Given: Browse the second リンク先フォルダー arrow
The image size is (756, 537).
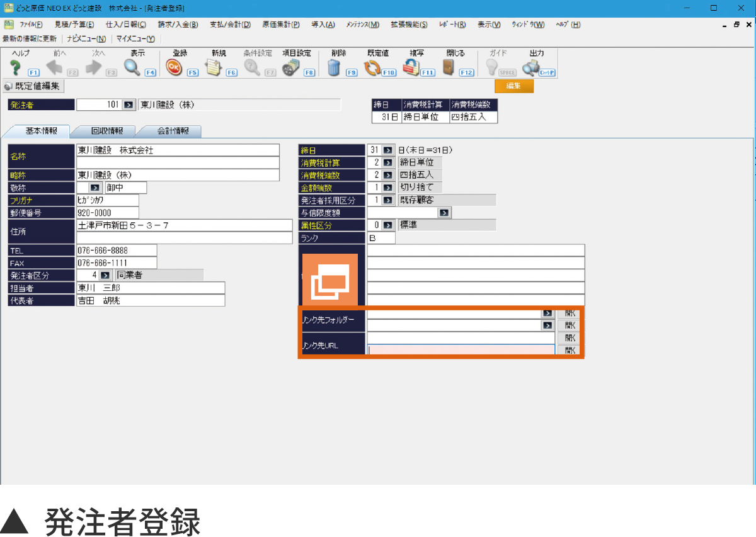Looking at the screenshot, I should pos(547,325).
